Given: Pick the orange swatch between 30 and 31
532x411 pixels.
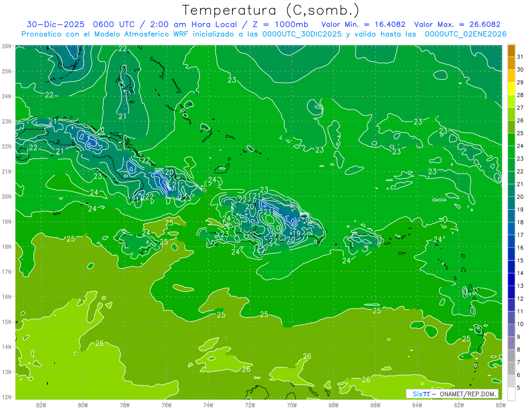Looking at the screenshot, I should (x=511, y=63).
